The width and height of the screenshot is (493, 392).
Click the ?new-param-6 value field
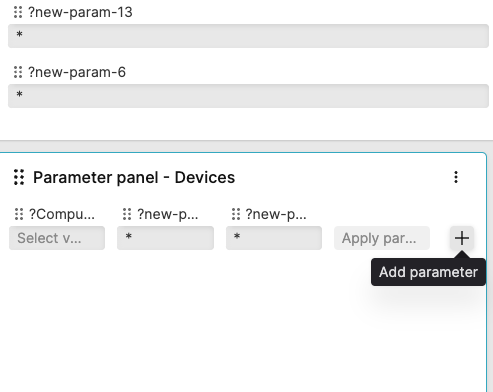coord(248,96)
